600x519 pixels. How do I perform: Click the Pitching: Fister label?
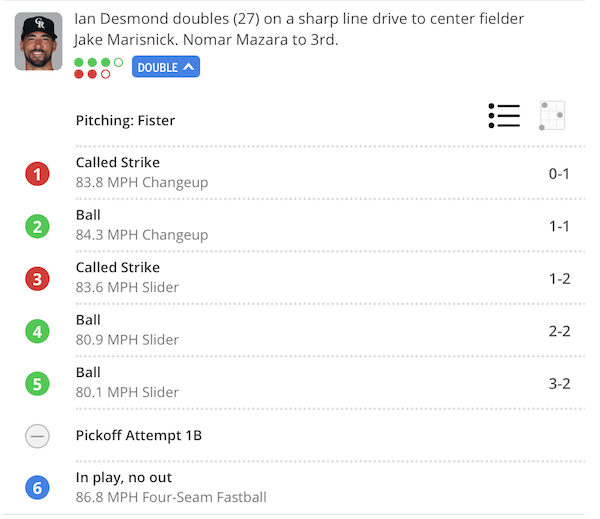pyautogui.click(x=125, y=120)
